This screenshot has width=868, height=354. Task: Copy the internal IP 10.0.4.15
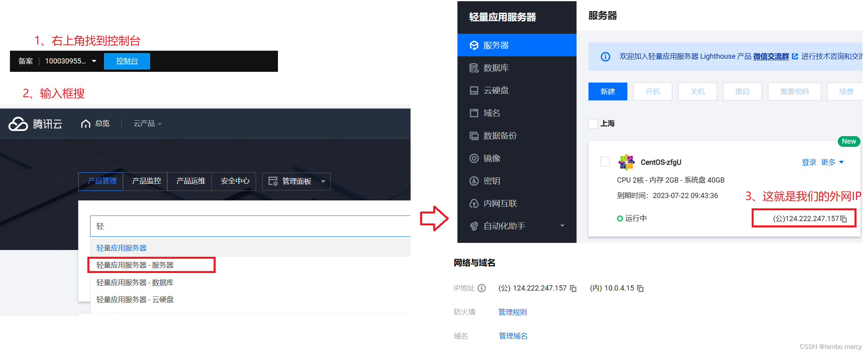[x=640, y=289]
